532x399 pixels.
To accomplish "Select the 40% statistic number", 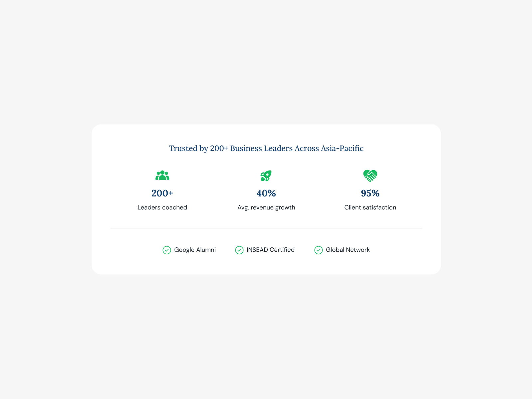I will [x=266, y=193].
